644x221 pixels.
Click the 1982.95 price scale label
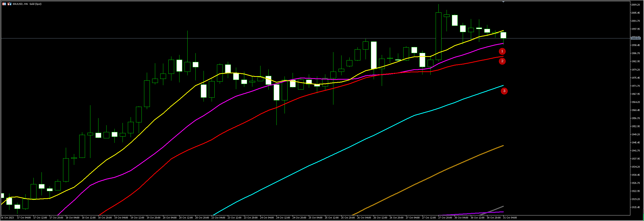pyautogui.click(x=636, y=61)
